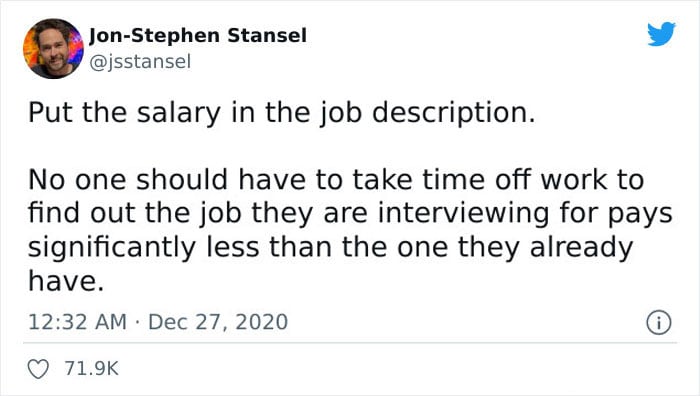Open Jon-Stephen Stansel's profile photo
Screen dimensions: 700x396
[53, 48]
